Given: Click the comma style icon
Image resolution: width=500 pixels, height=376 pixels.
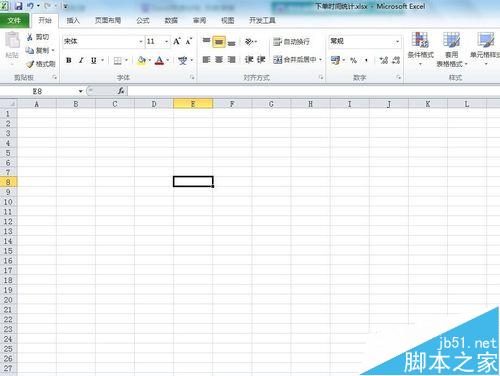Looking at the screenshot, I should [366, 60].
